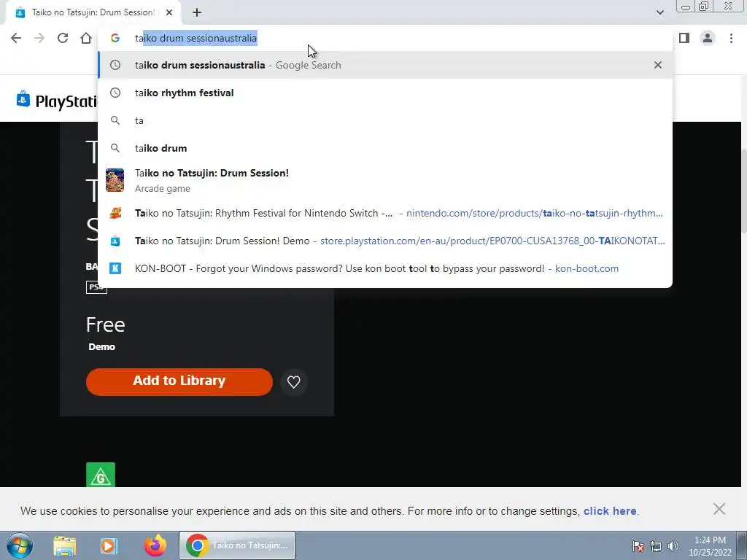Remove the 'taiko drum sessionaustralia' suggestion

point(658,65)
